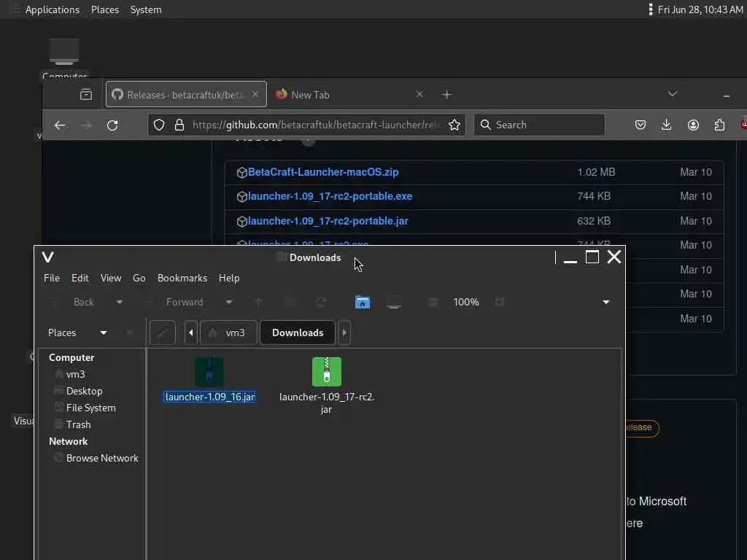This screenshot has width=747, height=560.
Task: Click the zoom in icon after 100%
Action: (x=499, y=303)
